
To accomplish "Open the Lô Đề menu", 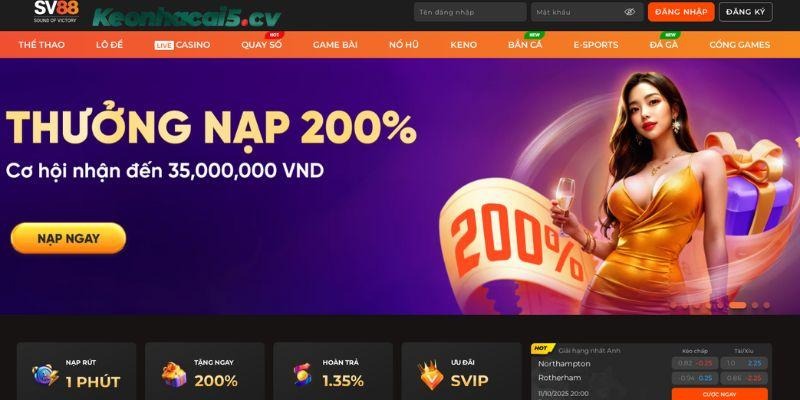I will coord(109,45).
